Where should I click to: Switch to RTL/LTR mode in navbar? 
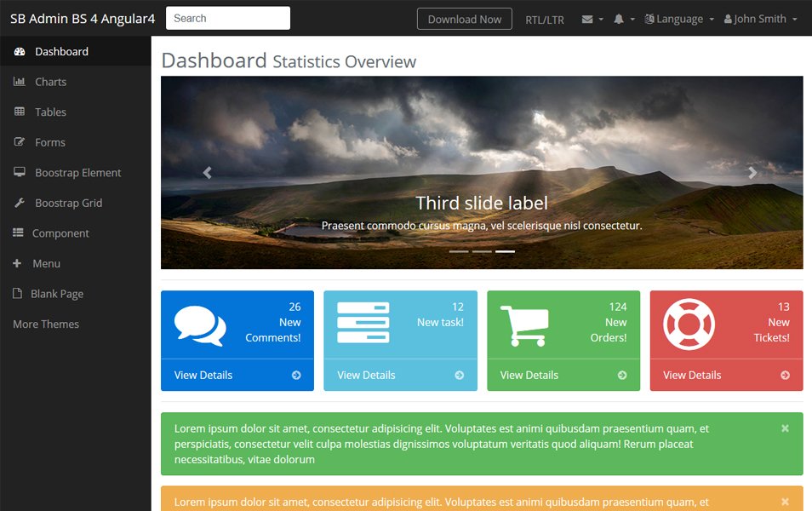544,19
